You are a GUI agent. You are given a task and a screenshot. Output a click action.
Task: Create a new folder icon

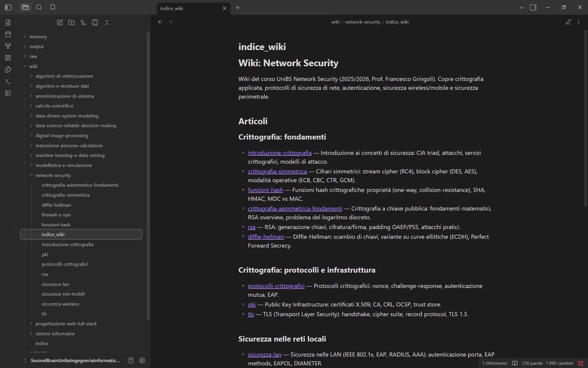point(71,22)
